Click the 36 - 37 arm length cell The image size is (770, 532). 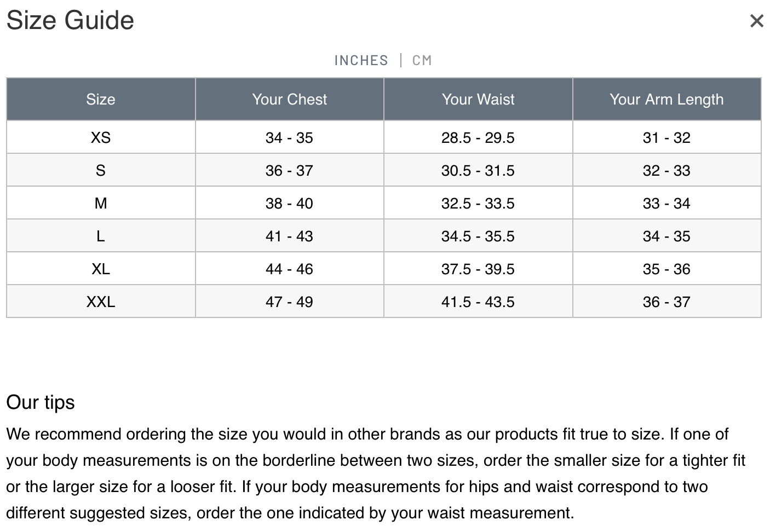pos(666,302)
